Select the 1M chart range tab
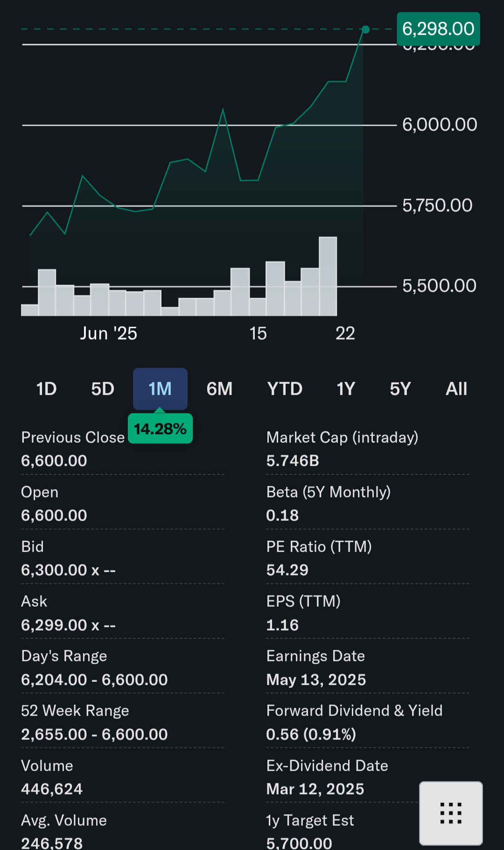This screenshot has height=850, width=504. [x=160, y=389]
